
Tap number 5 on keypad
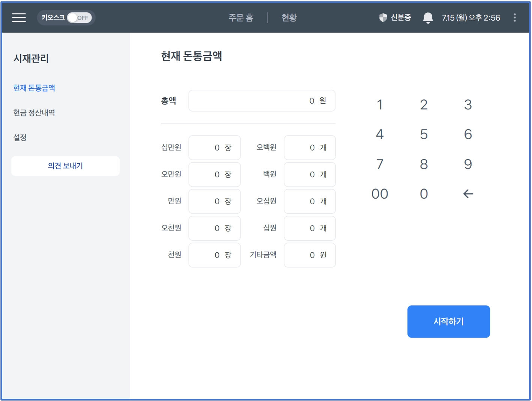(x=424, y=134)
